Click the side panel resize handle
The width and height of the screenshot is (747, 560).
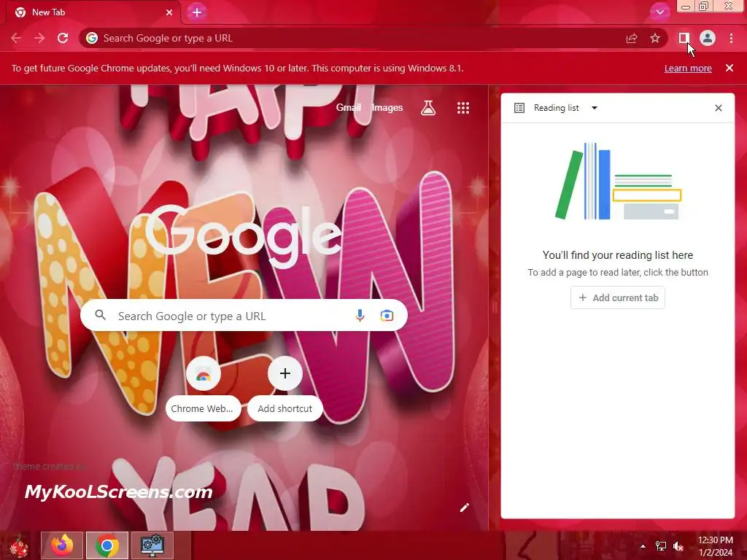[x=495, y=308]
